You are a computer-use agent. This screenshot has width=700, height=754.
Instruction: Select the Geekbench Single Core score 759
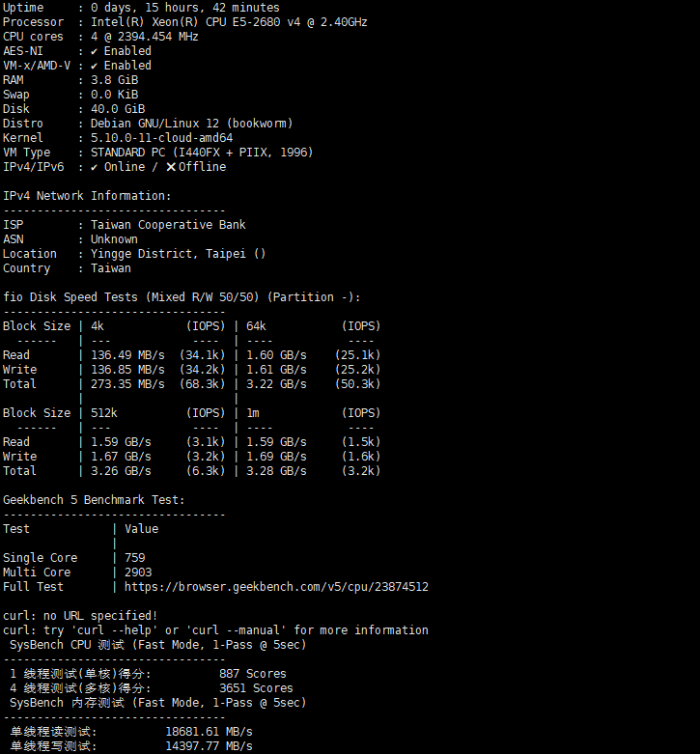point(135,558)
